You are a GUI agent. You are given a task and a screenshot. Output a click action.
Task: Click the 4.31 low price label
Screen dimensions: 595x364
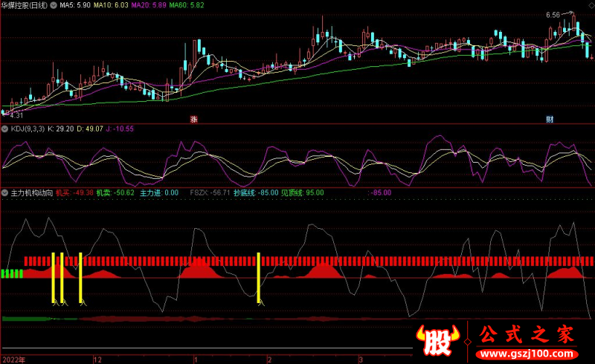pos(15,116)
